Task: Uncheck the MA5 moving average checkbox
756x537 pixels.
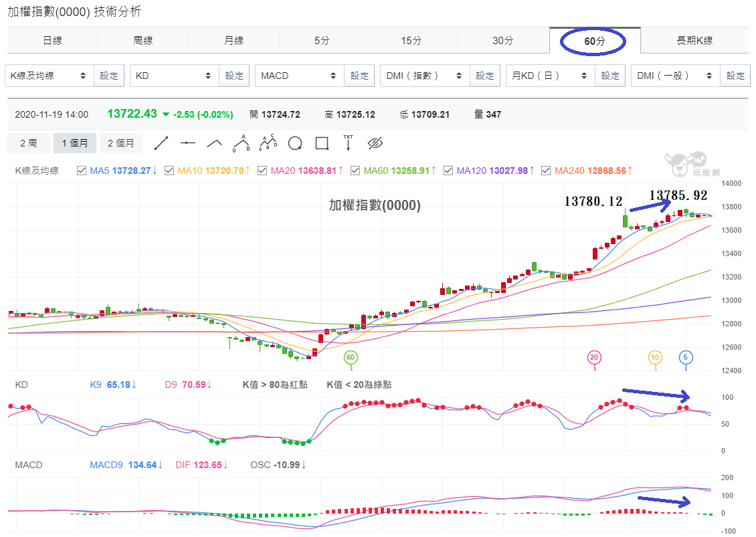Action: click(x=82, y=171)
